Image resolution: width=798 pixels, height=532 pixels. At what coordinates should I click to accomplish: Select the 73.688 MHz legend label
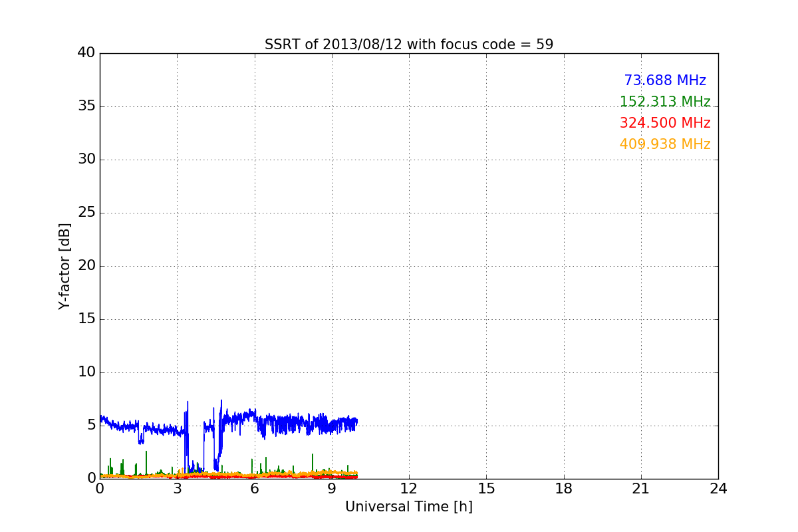pos(665,80)
